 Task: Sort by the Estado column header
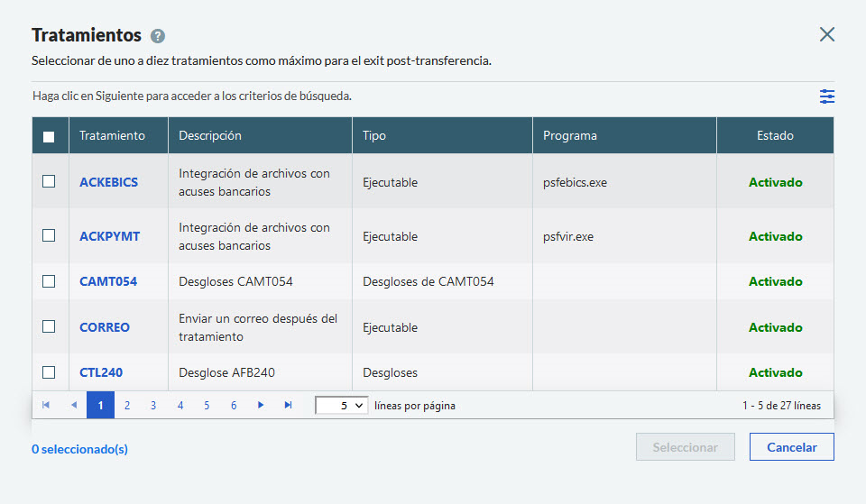(775, 136)
